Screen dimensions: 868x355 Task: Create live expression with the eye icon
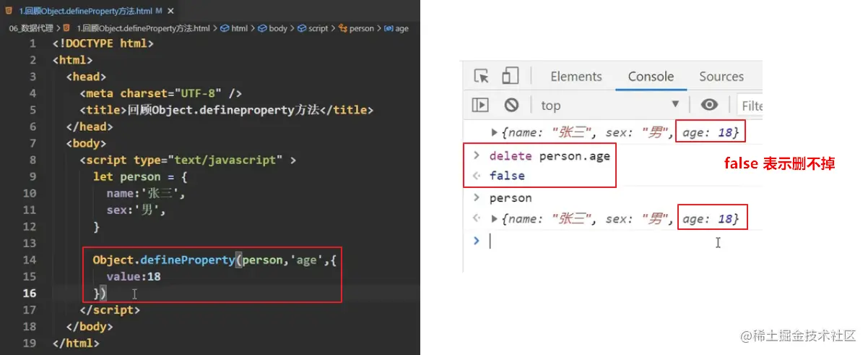[710, 105]
